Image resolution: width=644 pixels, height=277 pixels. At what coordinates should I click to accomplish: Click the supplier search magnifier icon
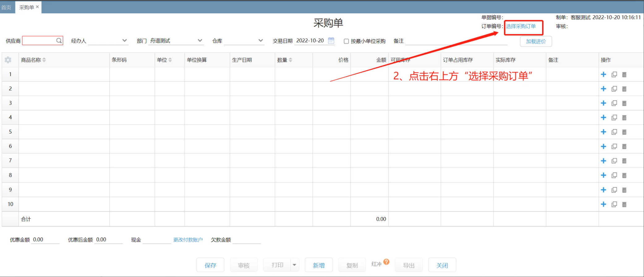59,41
